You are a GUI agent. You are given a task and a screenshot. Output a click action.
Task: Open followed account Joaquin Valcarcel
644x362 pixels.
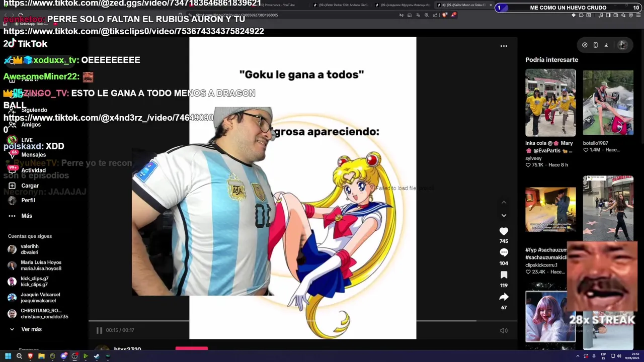click(x=34, y=298)
